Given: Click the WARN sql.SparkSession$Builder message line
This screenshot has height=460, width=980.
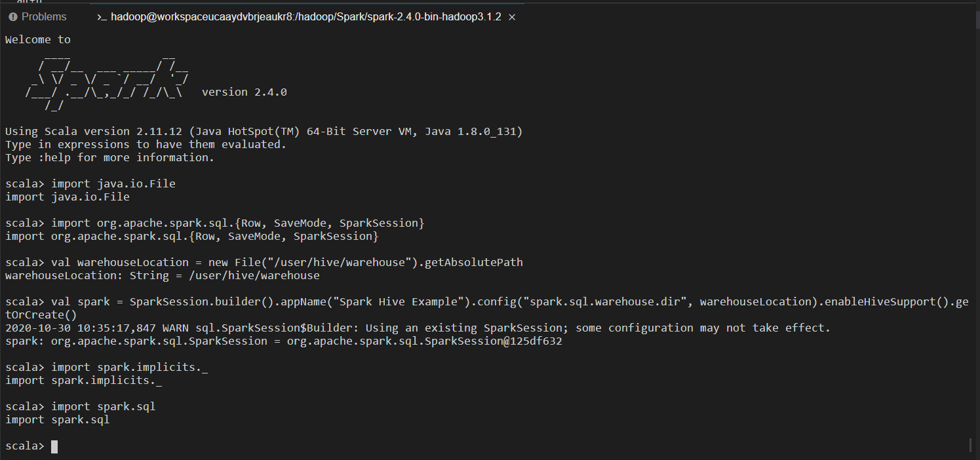Looking at the screenshot, I should [x=418, y=328].
